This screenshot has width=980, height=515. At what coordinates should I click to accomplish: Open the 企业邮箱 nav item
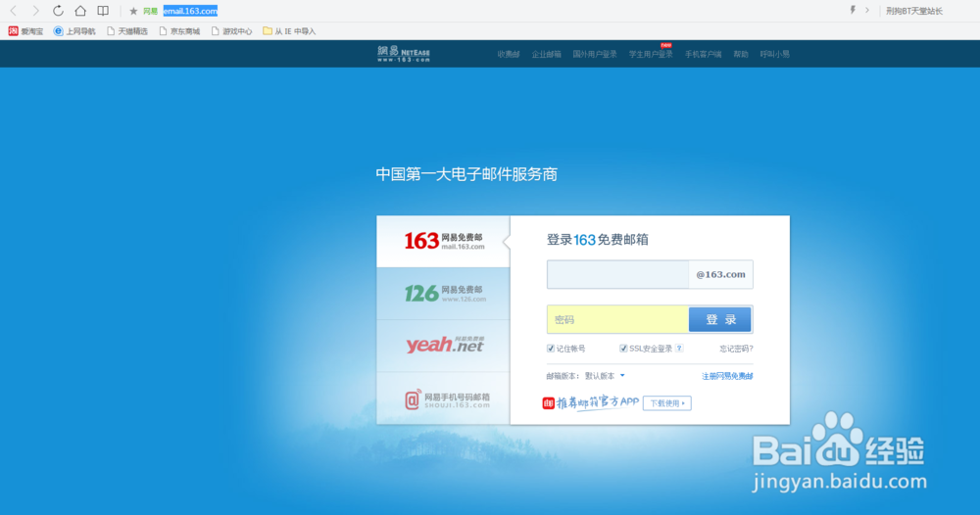546,54
